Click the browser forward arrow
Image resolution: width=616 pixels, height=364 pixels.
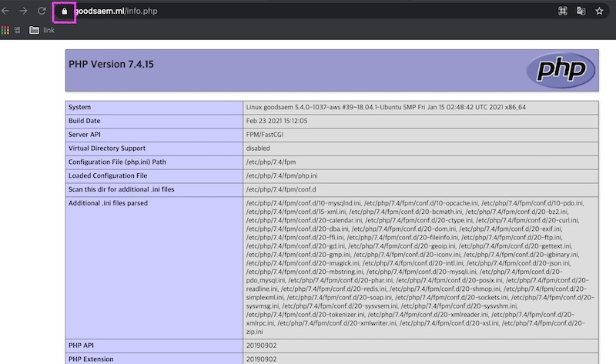click(x=23, y=11)
